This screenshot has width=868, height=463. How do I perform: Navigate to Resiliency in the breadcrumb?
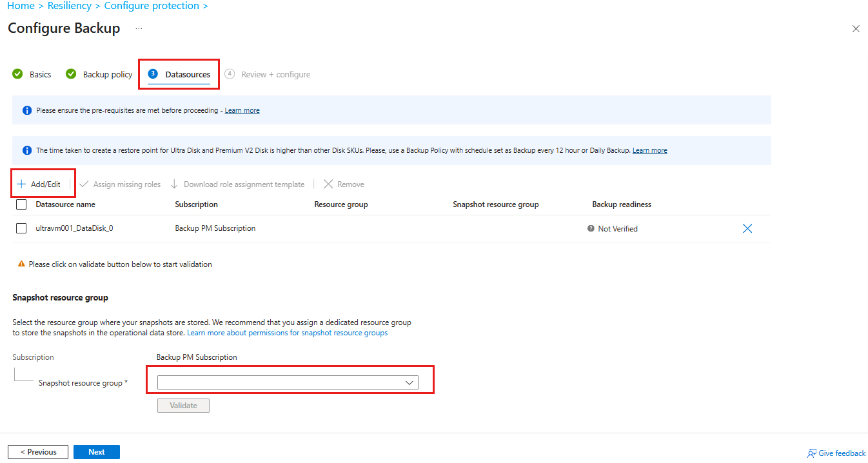pyautogui.click(x=69, y=6)
